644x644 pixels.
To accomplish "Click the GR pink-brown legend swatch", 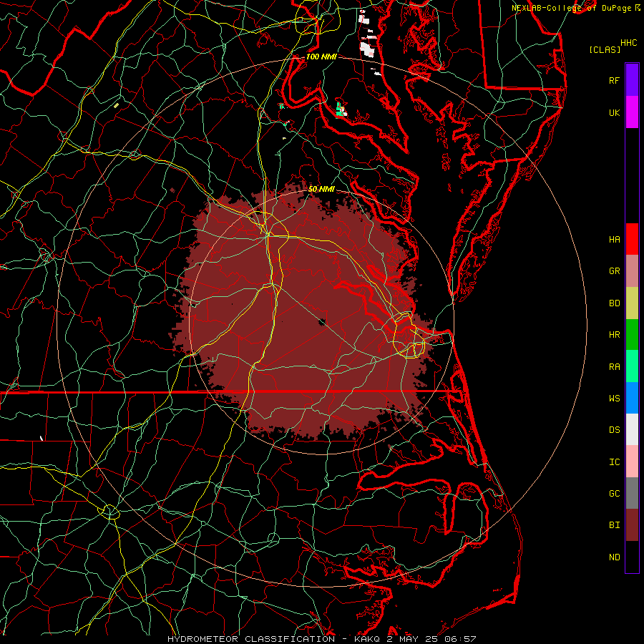I will coord(632,271).
